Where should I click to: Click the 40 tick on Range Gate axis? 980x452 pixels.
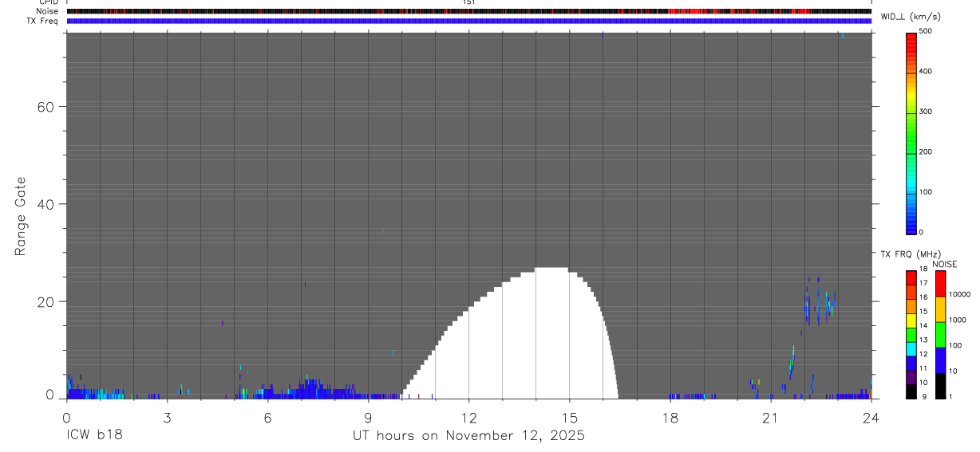click(x=45, y=204)
